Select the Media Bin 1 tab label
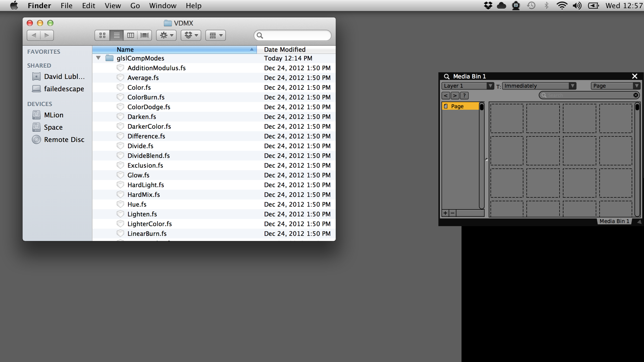 coord(614,221)
